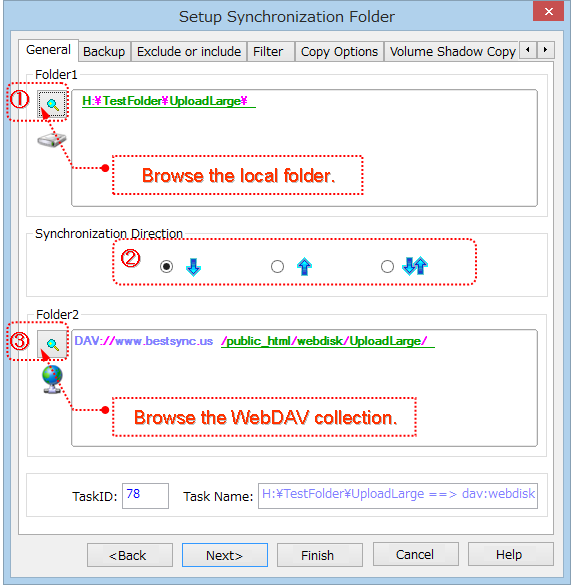
Task: Open the Volume Shadow Copy tab
Action: (x=452, y=51)
